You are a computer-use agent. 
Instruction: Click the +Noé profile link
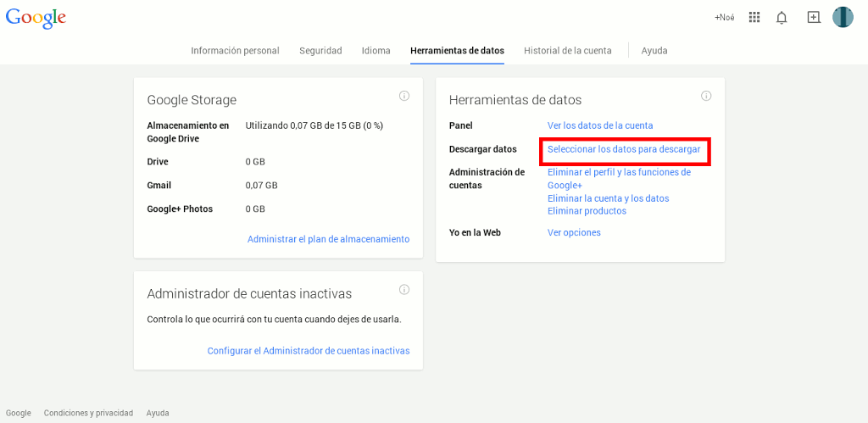pos(725,18)
